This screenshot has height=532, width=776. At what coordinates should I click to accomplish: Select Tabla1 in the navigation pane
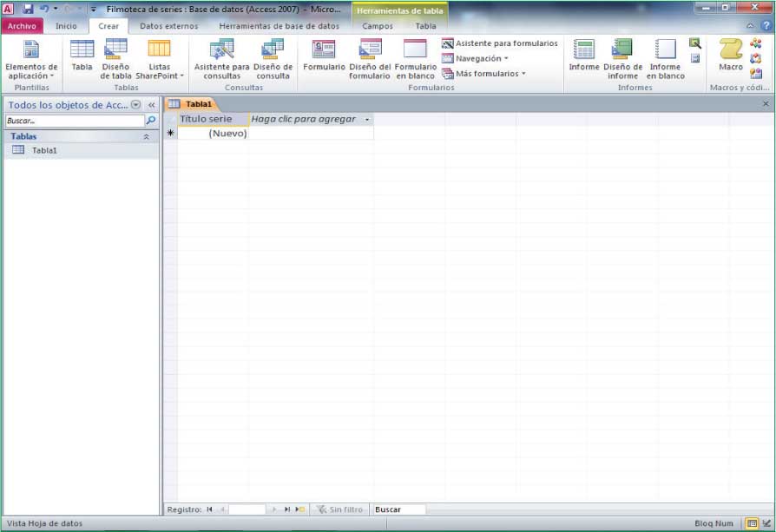pos(44,150)
